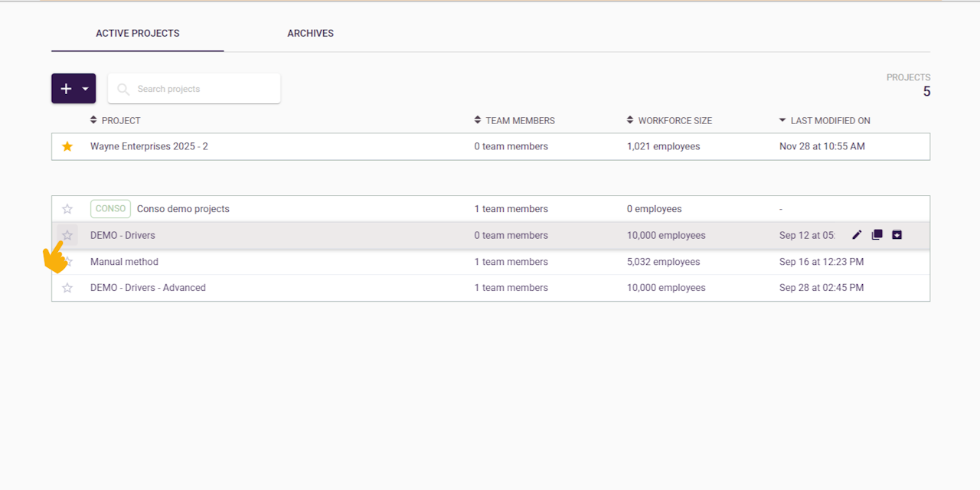
Task: Star the Conso demo projects row
Action: tap(67, 209)
